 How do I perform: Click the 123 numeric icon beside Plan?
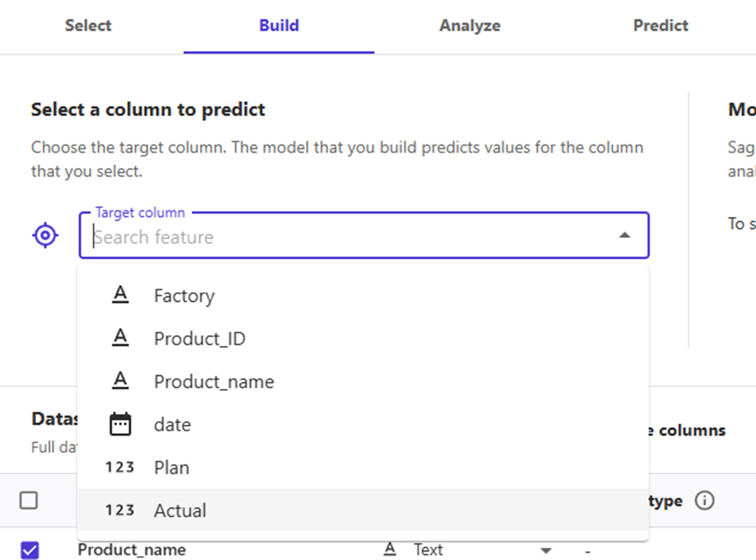(120, 467)
